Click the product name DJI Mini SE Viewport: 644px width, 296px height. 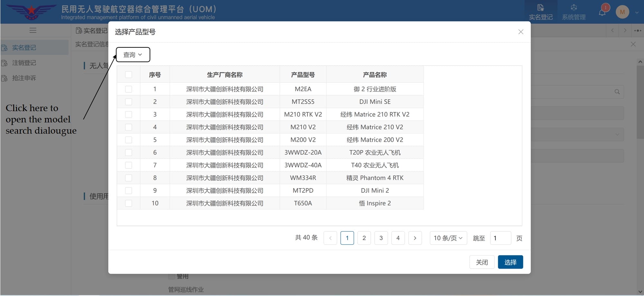[x=375, y=102]
